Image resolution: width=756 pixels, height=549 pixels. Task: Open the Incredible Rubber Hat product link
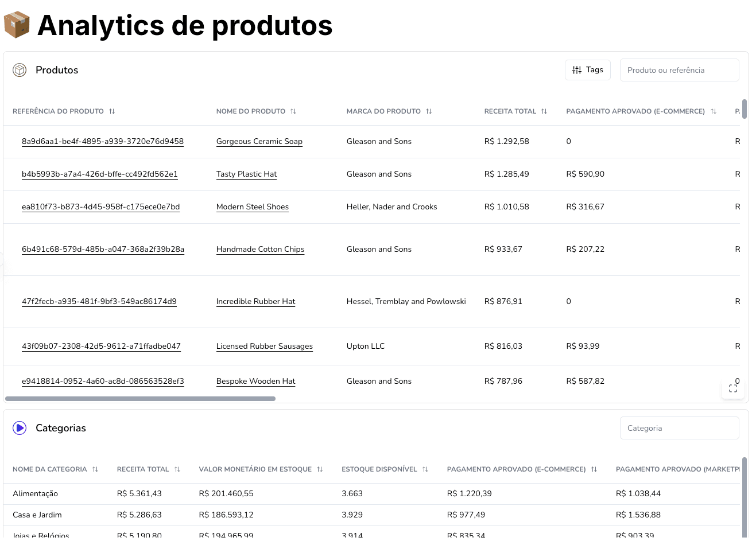pyautogui.click(x=256, y=302)
